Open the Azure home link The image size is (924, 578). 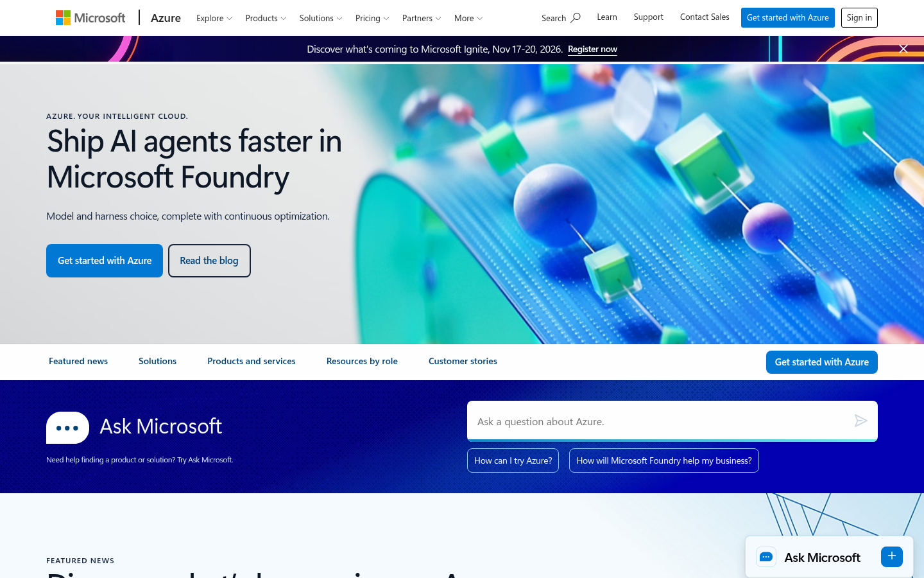pos(166,18)
